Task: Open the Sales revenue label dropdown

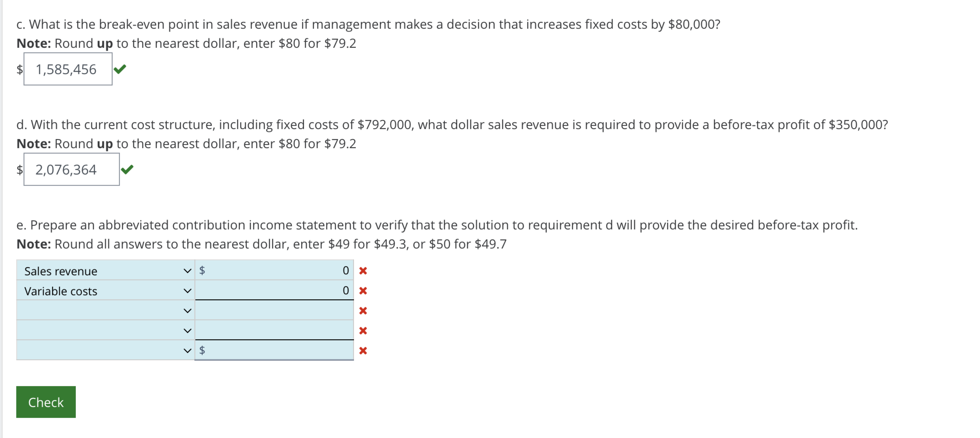Action: point(187,271)
